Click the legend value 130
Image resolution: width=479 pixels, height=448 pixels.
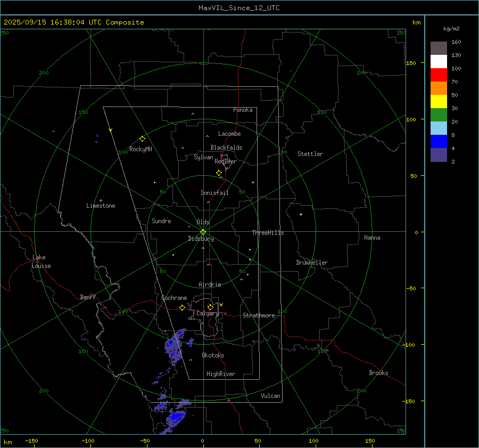coord(456,55)
